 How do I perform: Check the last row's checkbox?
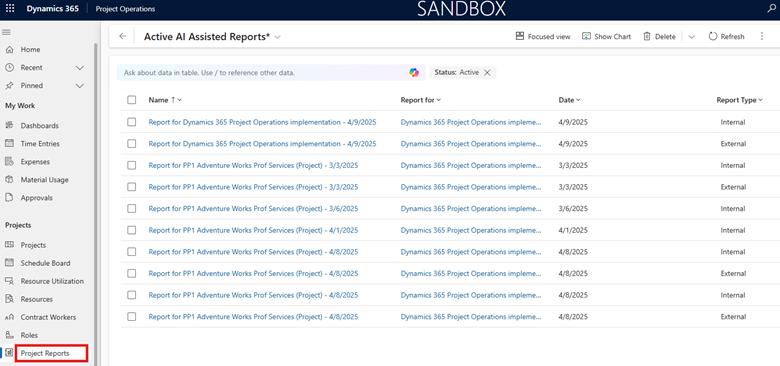click(x=131, y=317)
